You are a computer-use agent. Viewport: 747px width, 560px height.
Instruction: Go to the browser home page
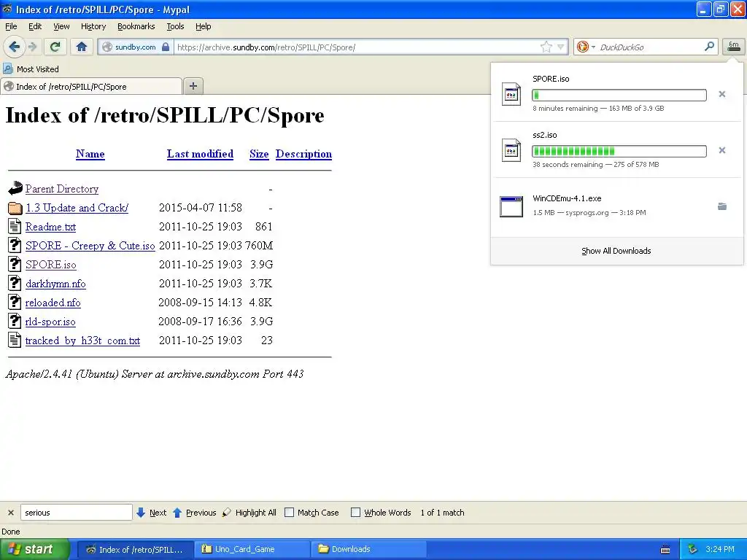tap(82, 47)
